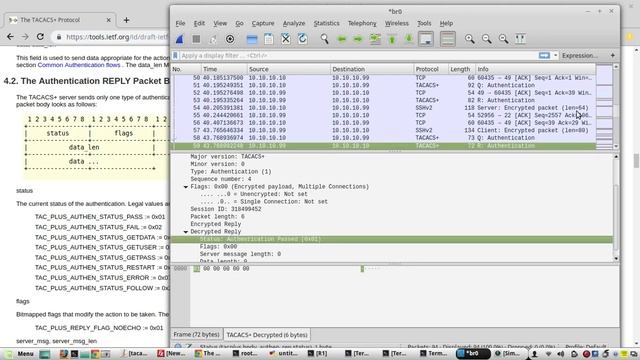This screenshot has width=640, height=360.
Task: Go to a specific packet
Action: [x=375, y=39]
